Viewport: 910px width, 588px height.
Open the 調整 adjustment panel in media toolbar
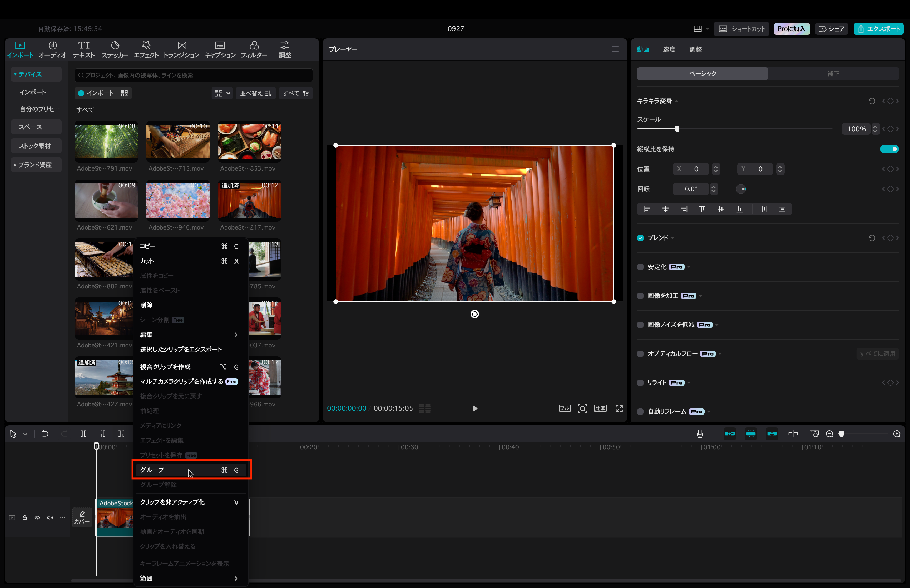pyautogui.click(x=285, y=50)
